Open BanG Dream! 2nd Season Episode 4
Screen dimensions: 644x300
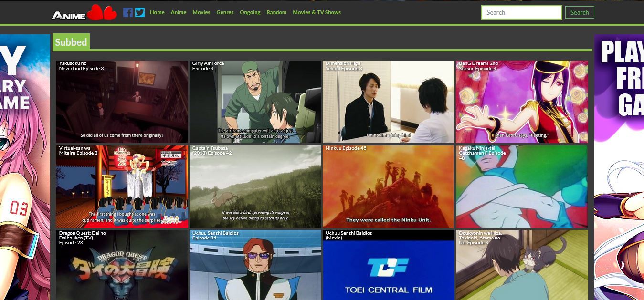point(522,102)
